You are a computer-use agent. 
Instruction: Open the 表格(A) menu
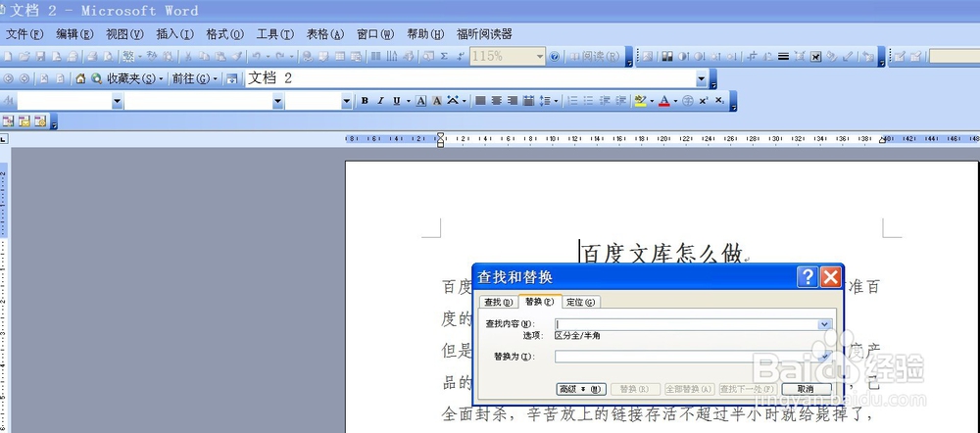coord(325,34)
